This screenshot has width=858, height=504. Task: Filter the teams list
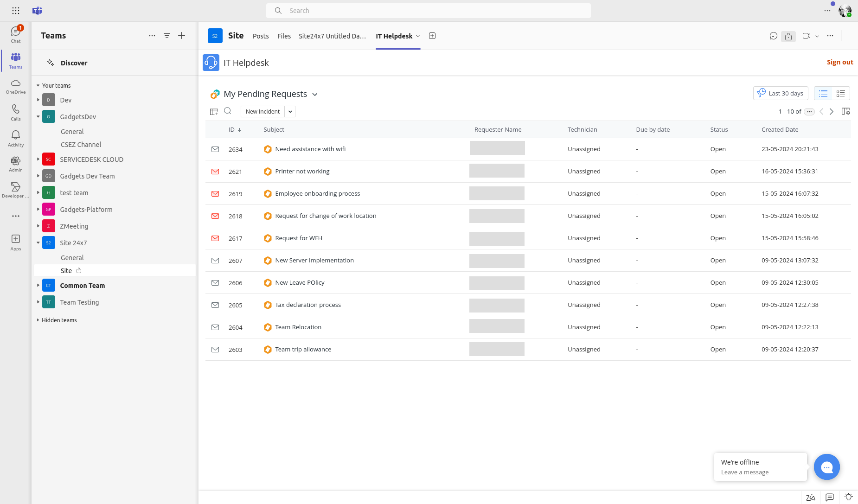click(167, 36)
